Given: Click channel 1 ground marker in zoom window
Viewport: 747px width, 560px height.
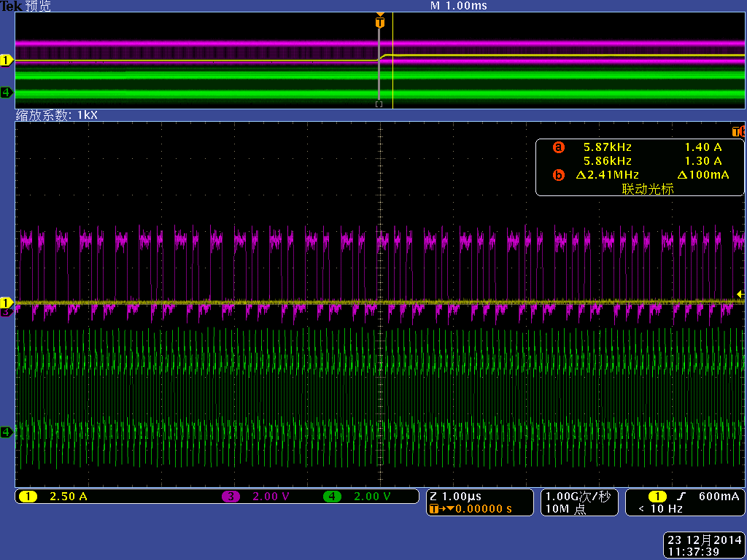Looking at the screenshot, I should pyautogui.click(x=7, y=303).
